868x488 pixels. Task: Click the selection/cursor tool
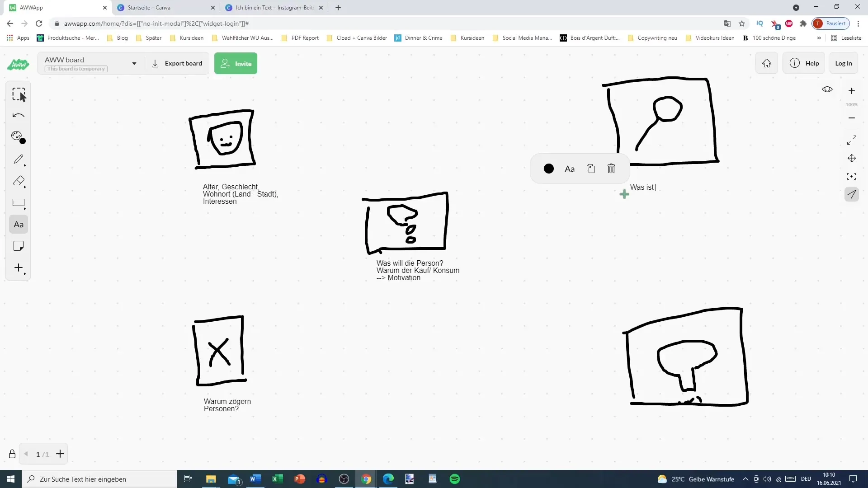[19, 94]
